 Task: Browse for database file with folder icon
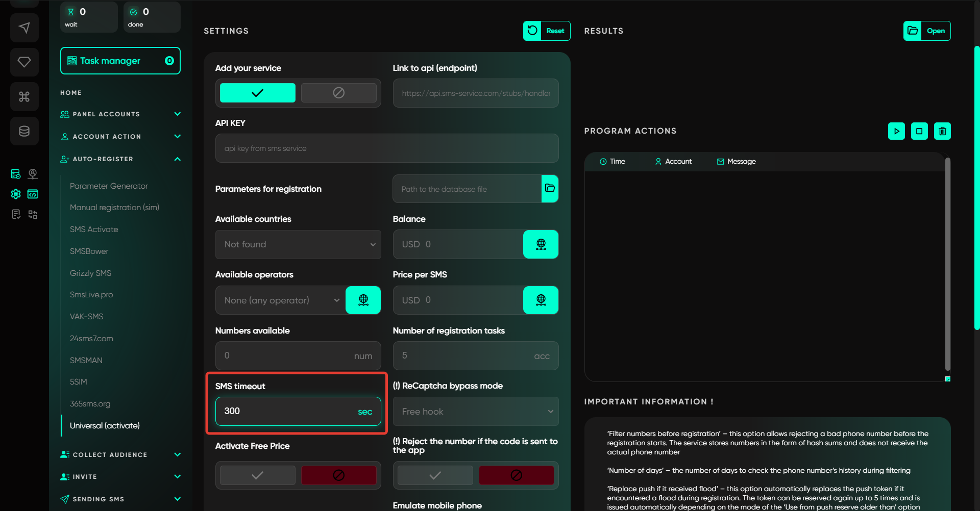pos(550,189)
